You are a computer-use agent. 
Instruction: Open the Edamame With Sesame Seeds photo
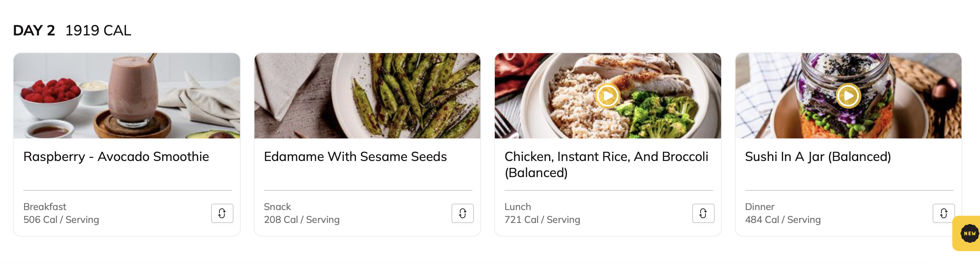(367, 96)
